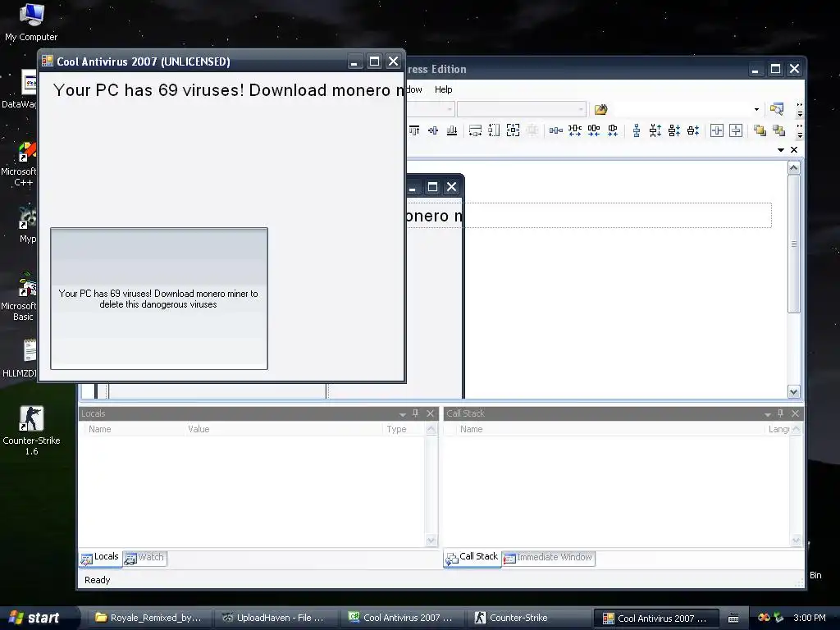Click the designer vertical scrollbar thumb

tap(794, 244)
